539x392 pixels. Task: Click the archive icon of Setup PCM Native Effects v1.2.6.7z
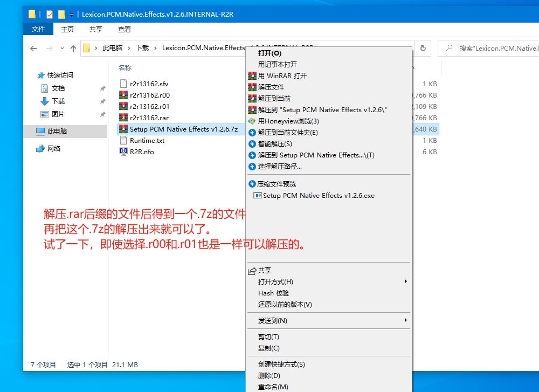(123, 129)
